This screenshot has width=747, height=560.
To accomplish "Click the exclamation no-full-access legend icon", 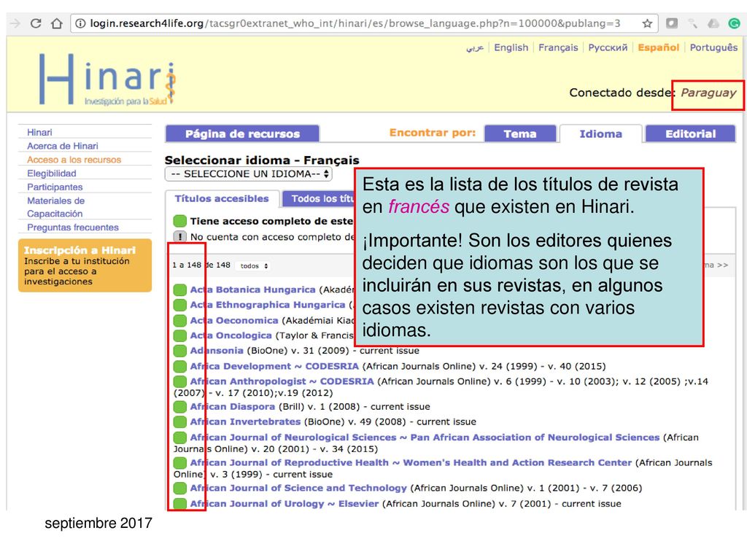I will pos(180,237).
